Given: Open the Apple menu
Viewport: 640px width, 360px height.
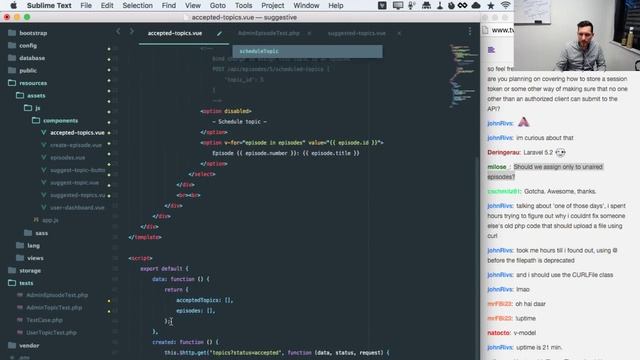Looking at the screenshot, I should click(13, 5).
